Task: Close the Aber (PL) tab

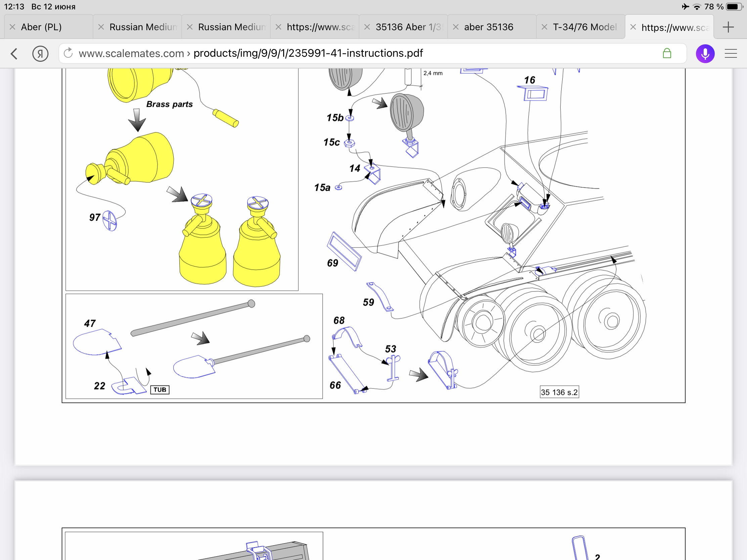Action: pyautogui.click(x=12, y=27)
